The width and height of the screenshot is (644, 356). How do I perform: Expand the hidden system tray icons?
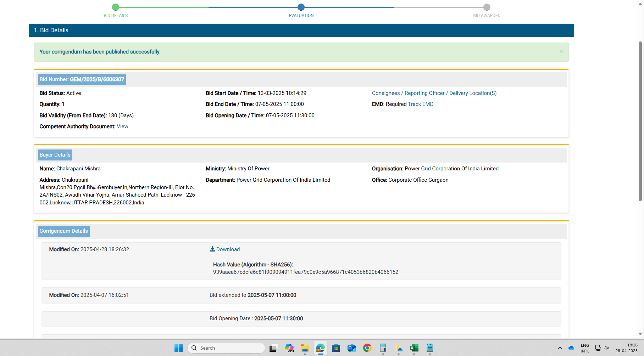[x=560, y=348]
